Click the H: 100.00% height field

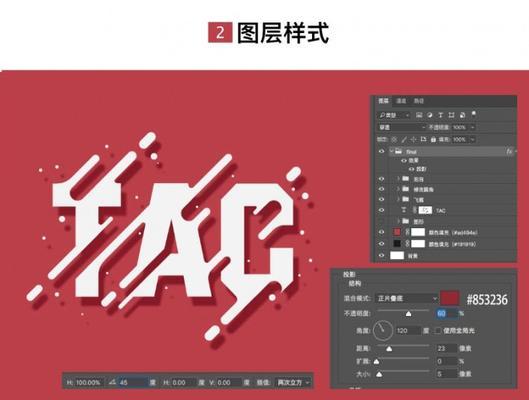89,382
